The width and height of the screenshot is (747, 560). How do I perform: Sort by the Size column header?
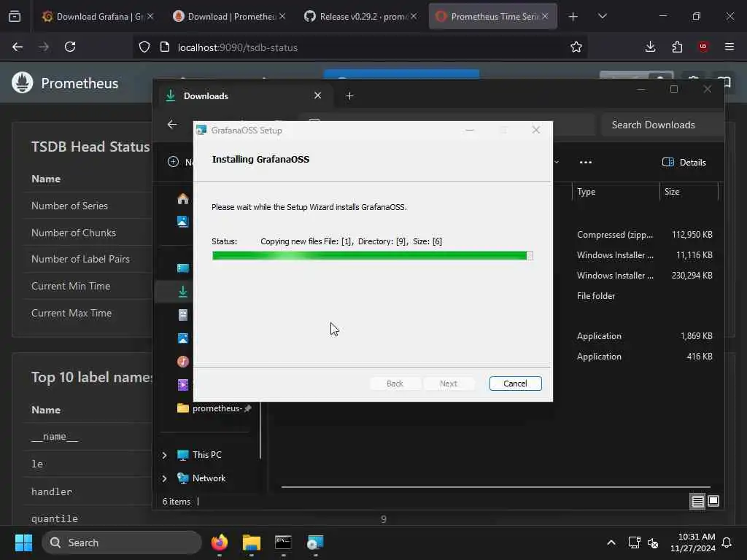(x=689, y=192)
